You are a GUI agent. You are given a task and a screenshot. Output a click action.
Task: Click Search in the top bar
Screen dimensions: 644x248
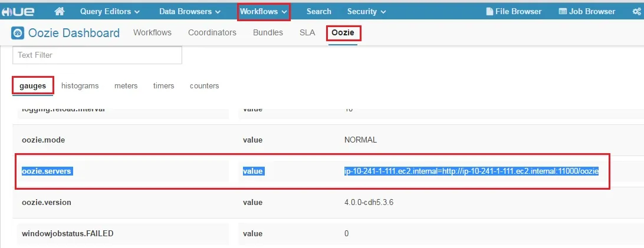click(318, 11)
